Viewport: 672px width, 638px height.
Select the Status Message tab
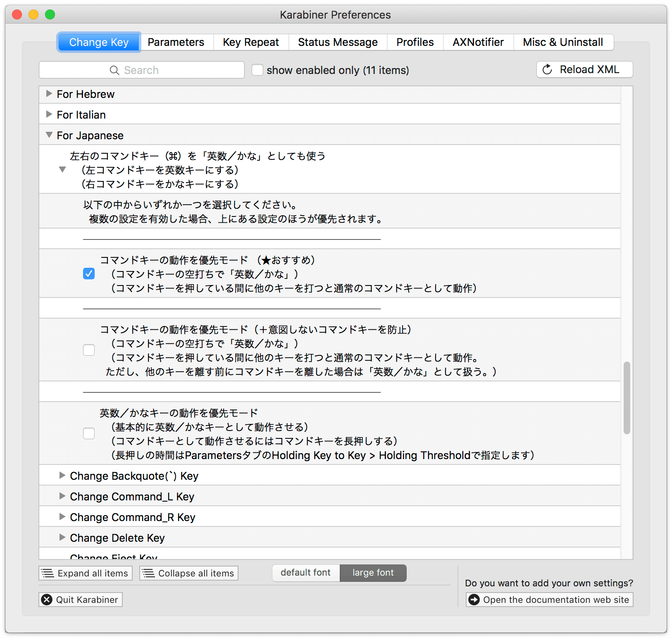pos(338,42)
